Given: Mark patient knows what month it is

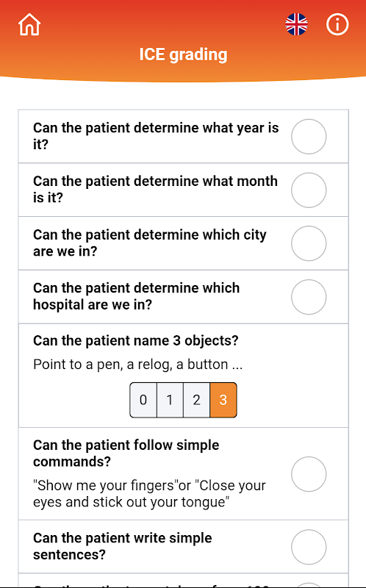Looking at the screenshot, I should (x=309, y=190).
